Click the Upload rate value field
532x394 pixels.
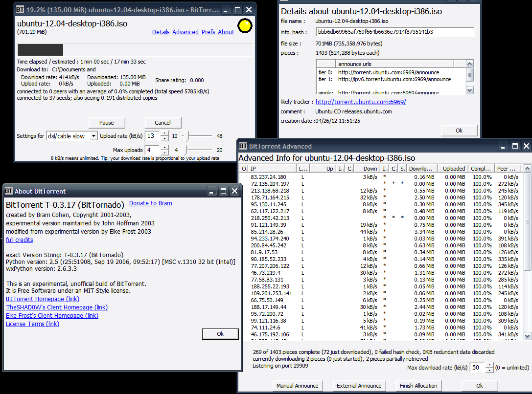[x=152, y=136]
